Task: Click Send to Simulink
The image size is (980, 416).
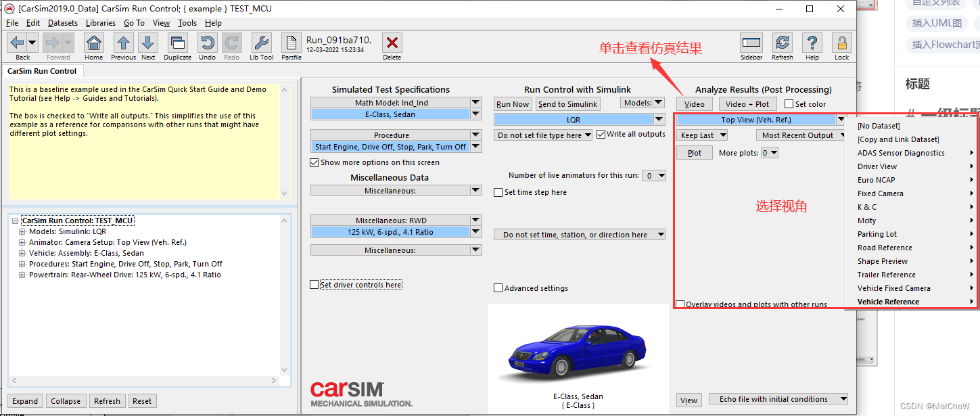Action: coord(569,103)
